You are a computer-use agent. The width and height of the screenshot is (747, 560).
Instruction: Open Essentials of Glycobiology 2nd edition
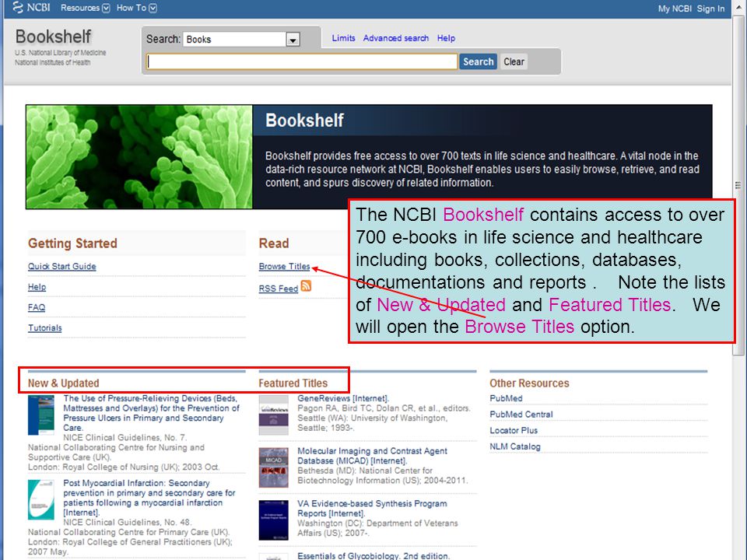pos(373,555)
